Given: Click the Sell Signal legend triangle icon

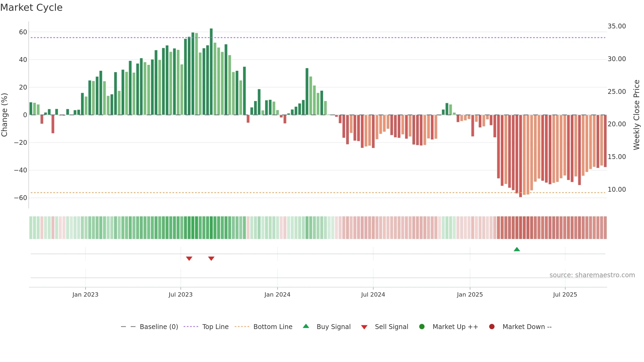Looking at the screenshot, I should pos(364,327).
